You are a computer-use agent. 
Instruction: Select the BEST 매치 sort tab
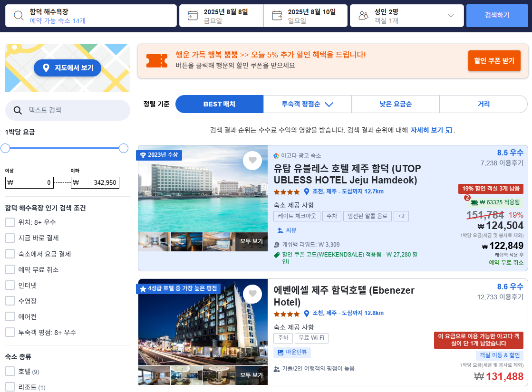pyautogui.click(x=219, y=104)
